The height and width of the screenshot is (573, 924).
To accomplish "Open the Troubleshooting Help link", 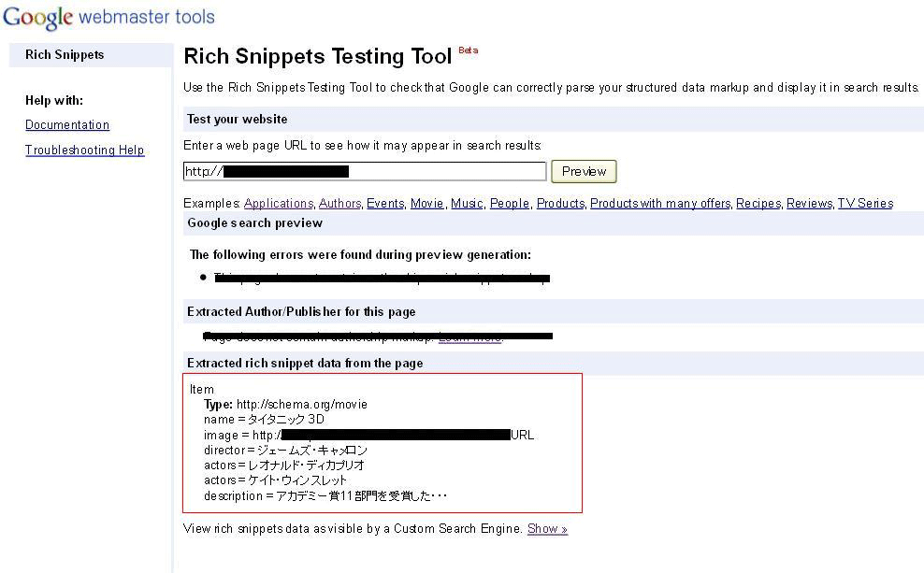I will point(84,150).
